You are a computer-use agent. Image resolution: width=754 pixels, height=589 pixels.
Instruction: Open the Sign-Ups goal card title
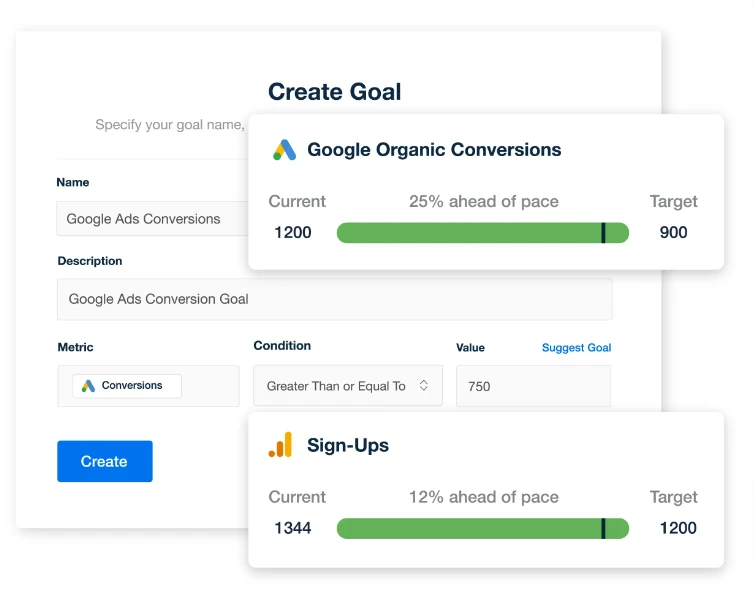coord(348,446)
